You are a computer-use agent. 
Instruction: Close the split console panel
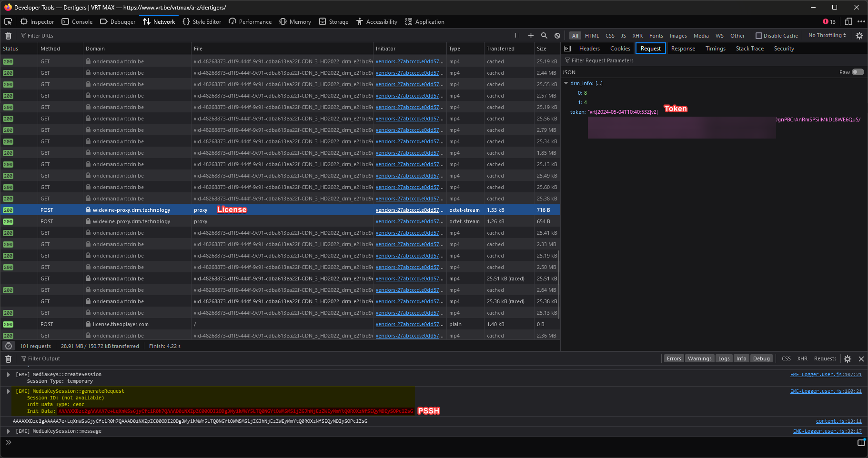pyautogui.click(x=861, y=359)
